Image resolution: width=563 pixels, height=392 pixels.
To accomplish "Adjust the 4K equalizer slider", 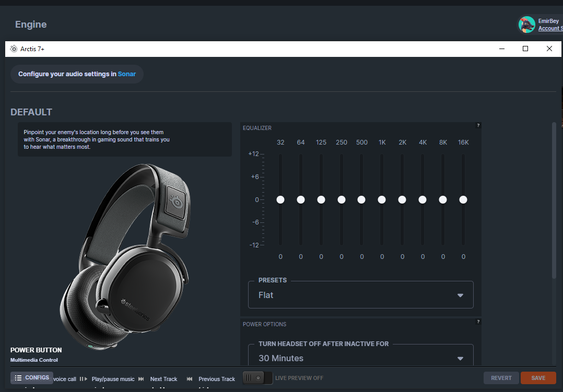I will point(423,199).
